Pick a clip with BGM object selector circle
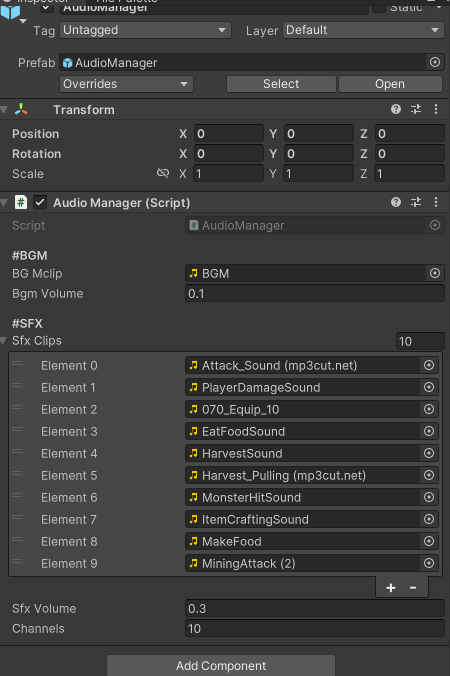This screenshot has height=676, width=450. (x=435, y=273)
